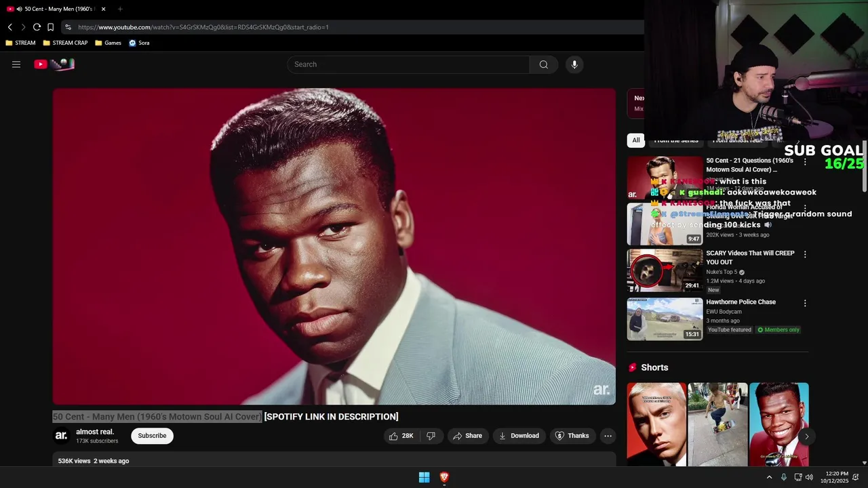Viewport: 868px width, 488px height.
Task: Go forward in browser history
Action: tap(23, 27)
